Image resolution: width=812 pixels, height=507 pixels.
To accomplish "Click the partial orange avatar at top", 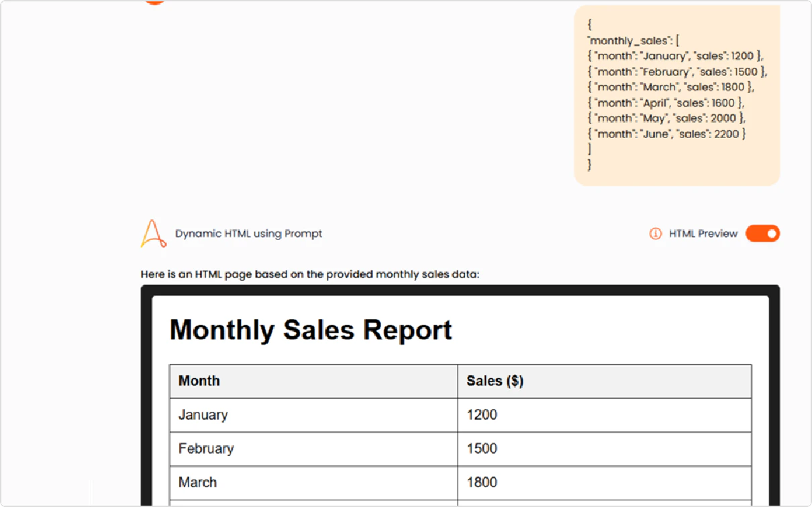I will click(x=153, y=2).
